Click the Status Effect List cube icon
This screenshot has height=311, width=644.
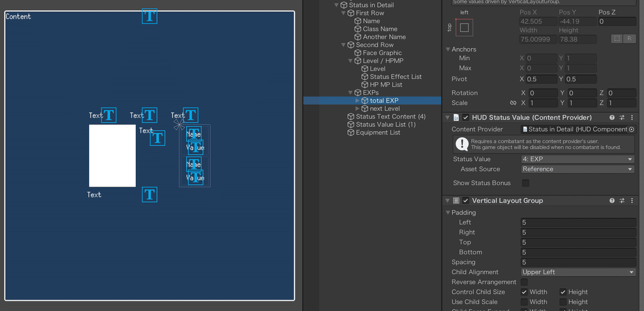pyautogui.click(x=365, y=77)
